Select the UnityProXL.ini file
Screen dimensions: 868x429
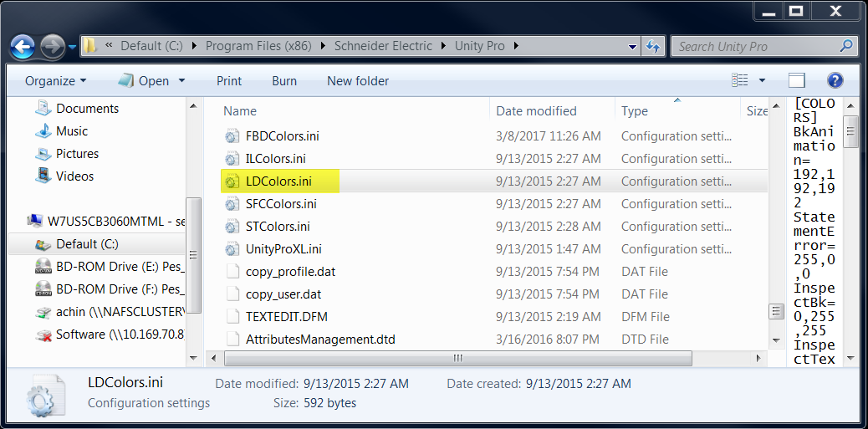[x=284, y=249]
